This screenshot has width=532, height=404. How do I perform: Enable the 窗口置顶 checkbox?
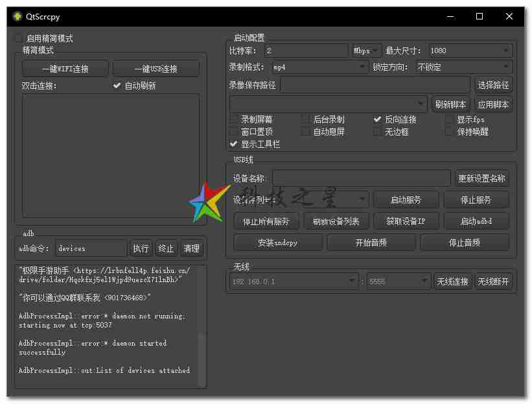[x=234, y=132]
